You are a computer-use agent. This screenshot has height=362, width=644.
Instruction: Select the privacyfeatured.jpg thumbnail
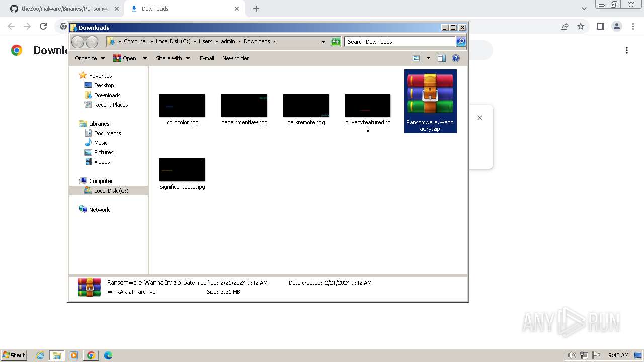[368, 105]
